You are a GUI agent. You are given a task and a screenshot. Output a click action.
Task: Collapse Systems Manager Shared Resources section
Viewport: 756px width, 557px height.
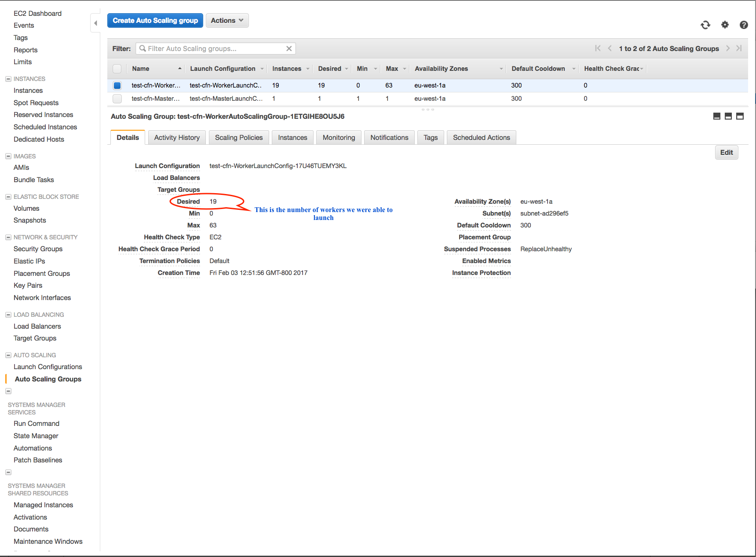point(8,472)
